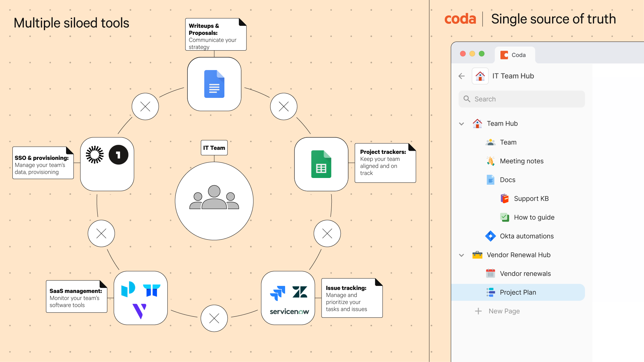This screenshot has height=362, width=644.
Task: Click the Zendesk logo
Action: pos(300,292)
